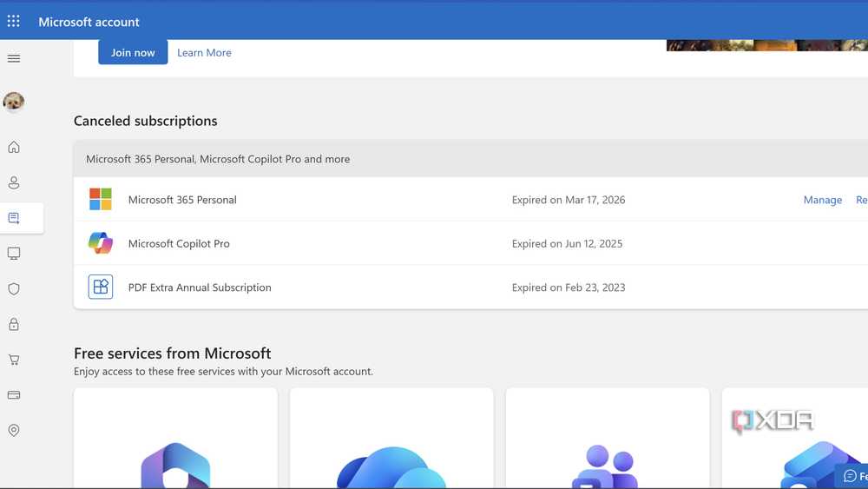Select the Subscriptions sidebar icon
Image resolution: width=868 pixels, height=489 pixels.
point(14,218)
